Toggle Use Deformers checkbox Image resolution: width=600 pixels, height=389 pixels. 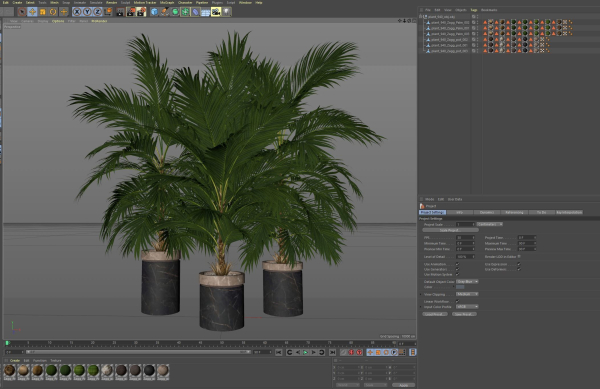(x=519, y=269)
